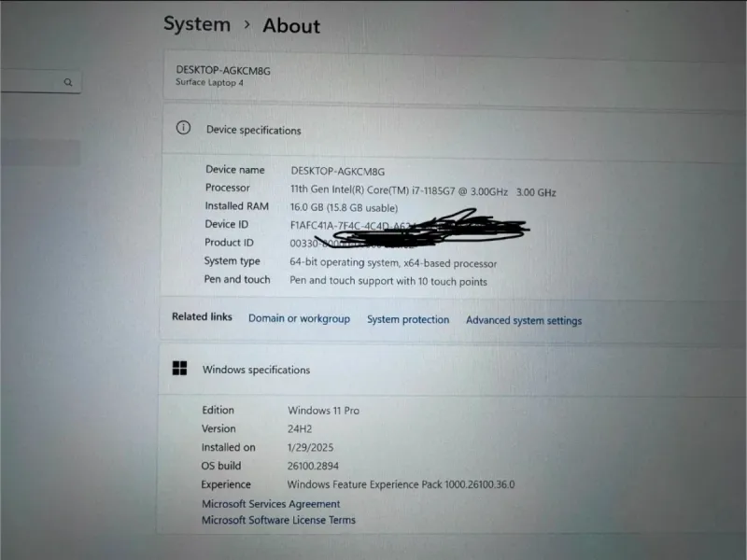Click the Windows logo icon by Windows specifications

(x=179, y=368)
